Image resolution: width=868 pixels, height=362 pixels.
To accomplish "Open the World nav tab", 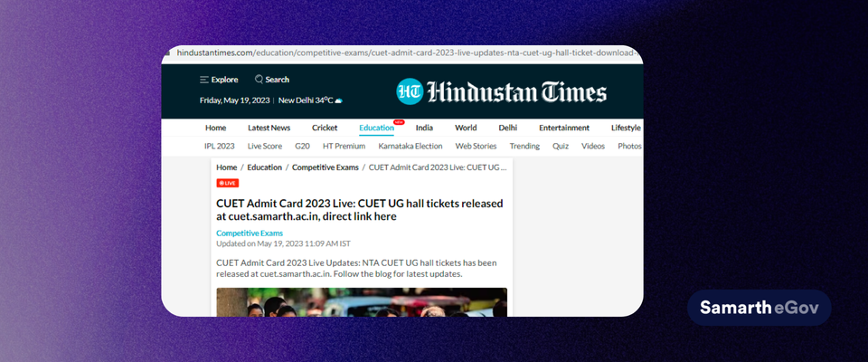I will click(466, 128).
